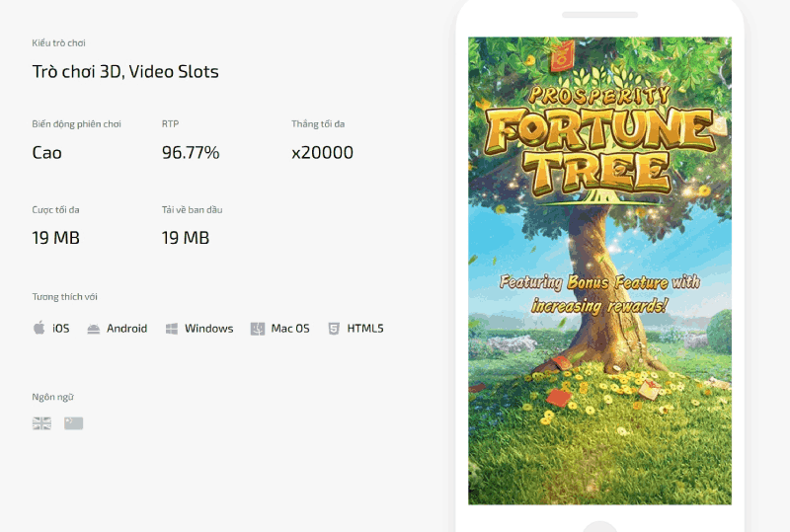Click the Windows platform label
The image size is (790, 532).
[x=208, y=329]
